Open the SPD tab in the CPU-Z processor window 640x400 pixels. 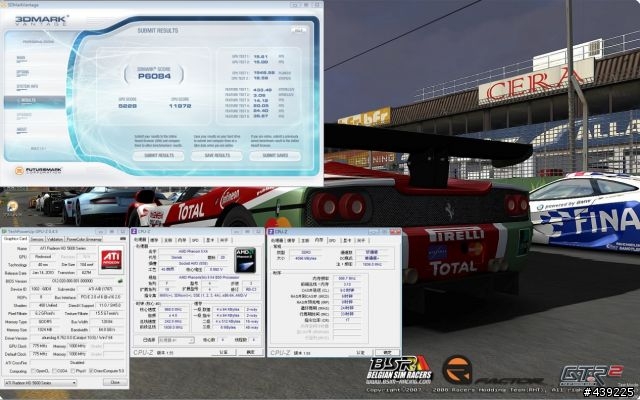pos(195,240)
